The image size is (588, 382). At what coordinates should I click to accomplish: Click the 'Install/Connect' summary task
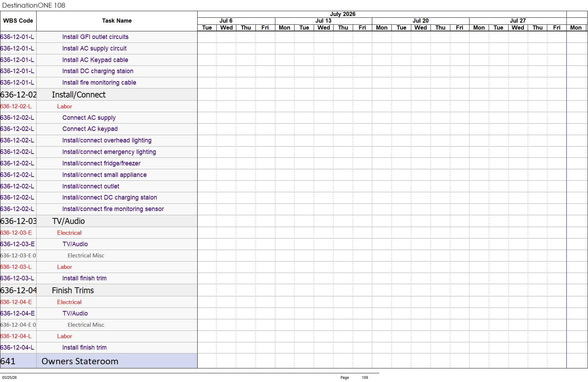click(x=79, y=95)
